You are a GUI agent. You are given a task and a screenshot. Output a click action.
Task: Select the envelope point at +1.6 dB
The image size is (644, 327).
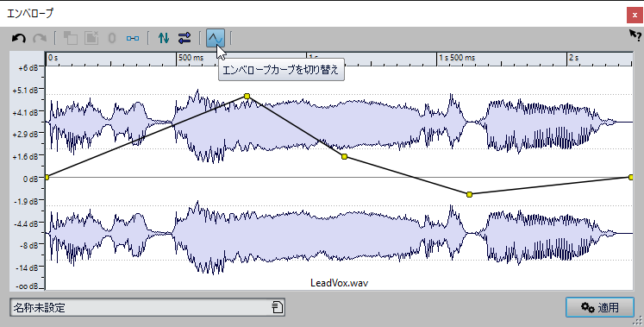tap(344, 156)
